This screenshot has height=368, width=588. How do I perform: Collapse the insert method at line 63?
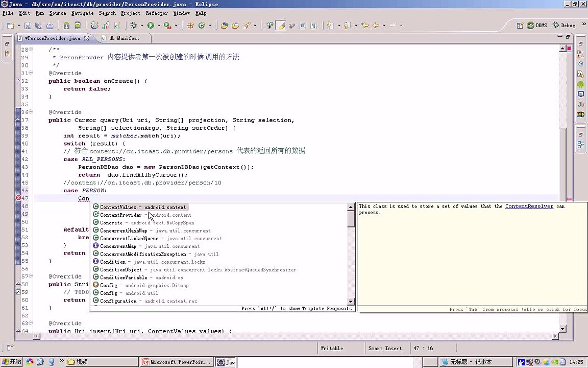tap(31, 323)
